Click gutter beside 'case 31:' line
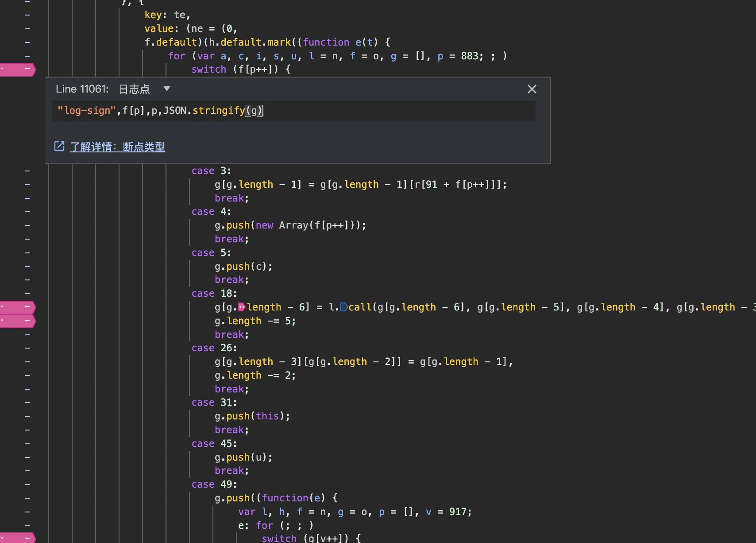The width and height of the screenshot is (756, 543). pos(27,403)
